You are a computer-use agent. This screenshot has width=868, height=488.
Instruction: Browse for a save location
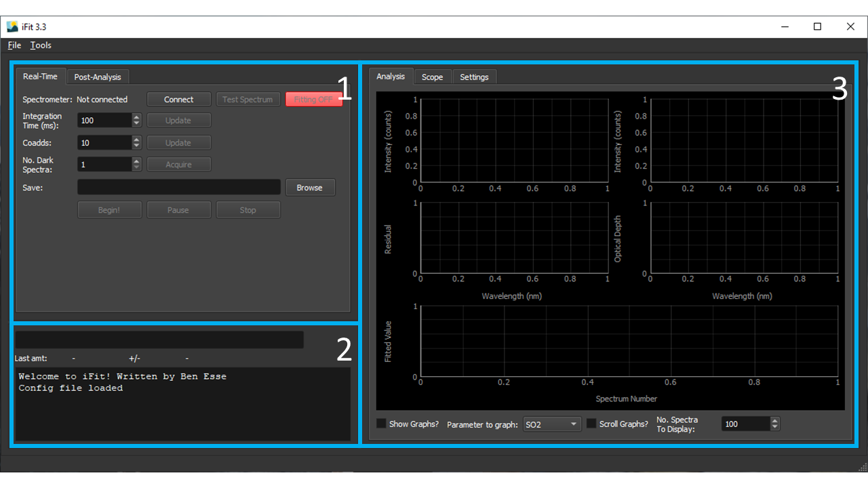point(310,188)
